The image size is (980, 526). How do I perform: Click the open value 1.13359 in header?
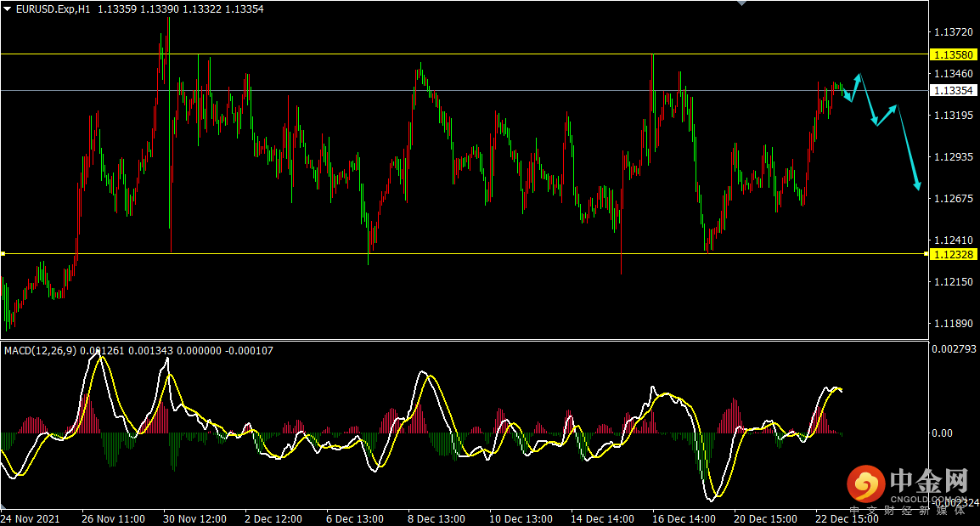117,9
